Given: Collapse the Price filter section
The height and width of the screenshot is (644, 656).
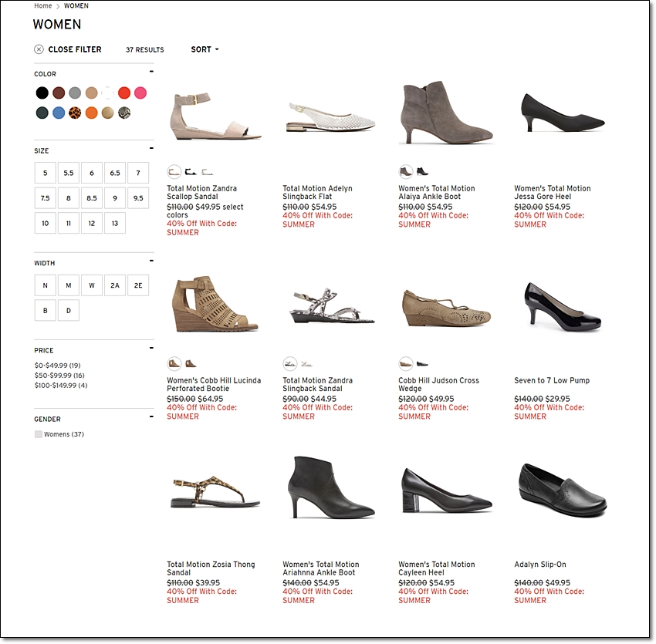Looking at the screenshot, I should tap(151, 348).
